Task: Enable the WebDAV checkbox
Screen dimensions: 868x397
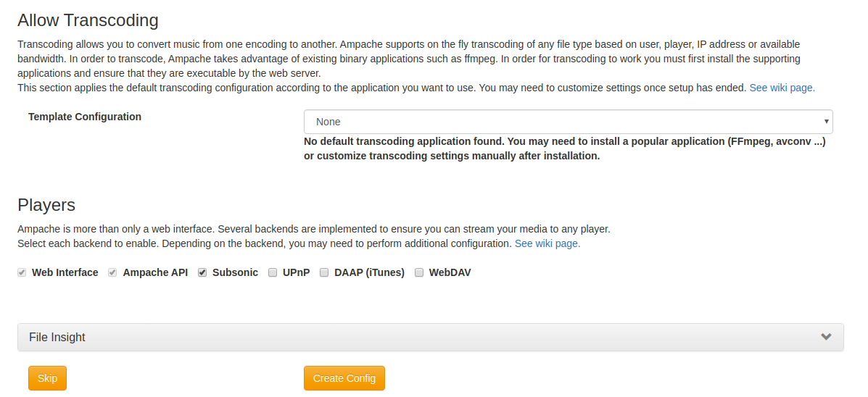Action: [x=419, y=272]
